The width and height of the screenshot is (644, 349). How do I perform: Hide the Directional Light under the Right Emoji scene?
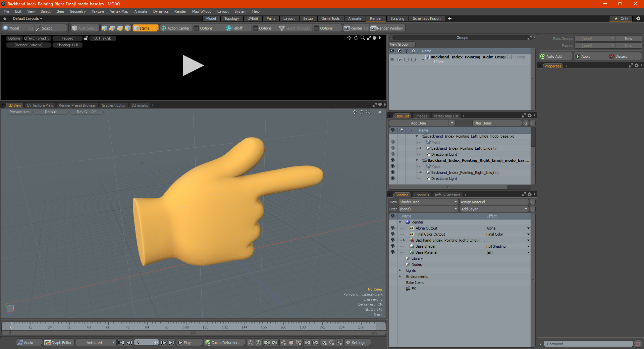click(392, 179)
